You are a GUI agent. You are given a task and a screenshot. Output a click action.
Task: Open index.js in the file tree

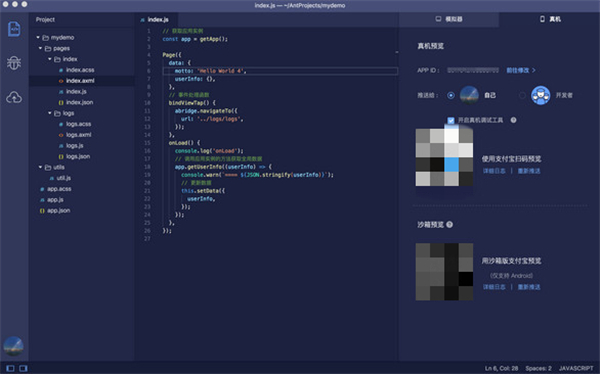point(76,91)
